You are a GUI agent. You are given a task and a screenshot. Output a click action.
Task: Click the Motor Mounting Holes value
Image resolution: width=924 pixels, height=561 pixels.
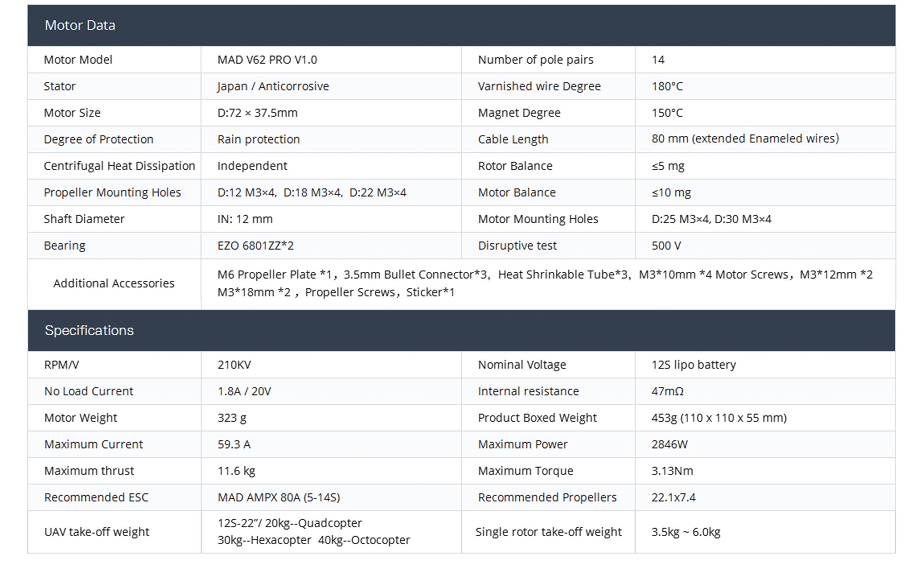tap(711, 219)
